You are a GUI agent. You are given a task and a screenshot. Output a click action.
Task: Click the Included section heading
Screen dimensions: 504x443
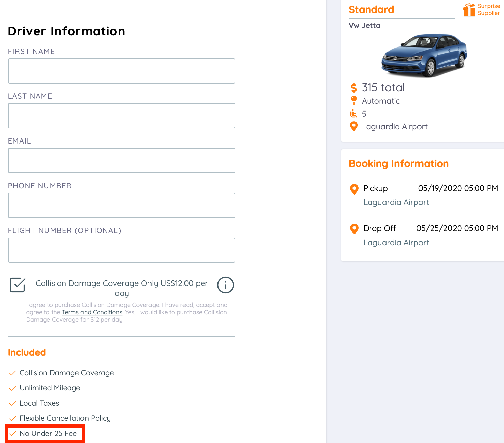coord(27,352)
